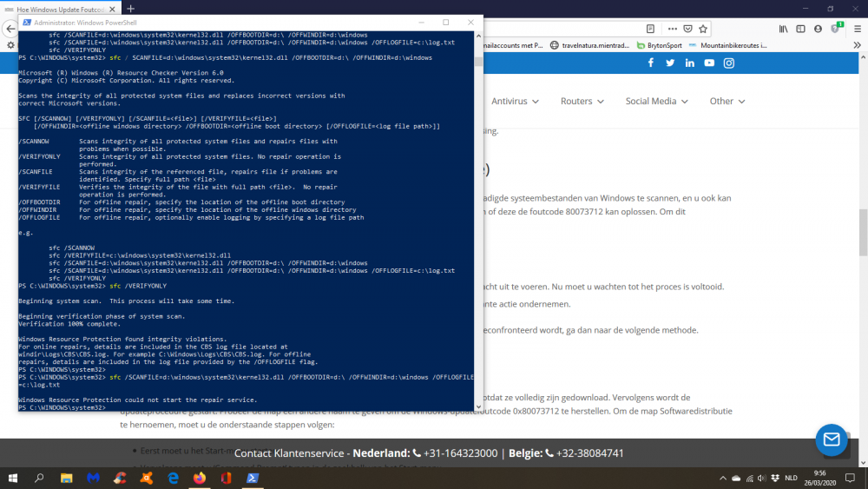
Task: Bookmark this page with star icon
Action: 703,29
